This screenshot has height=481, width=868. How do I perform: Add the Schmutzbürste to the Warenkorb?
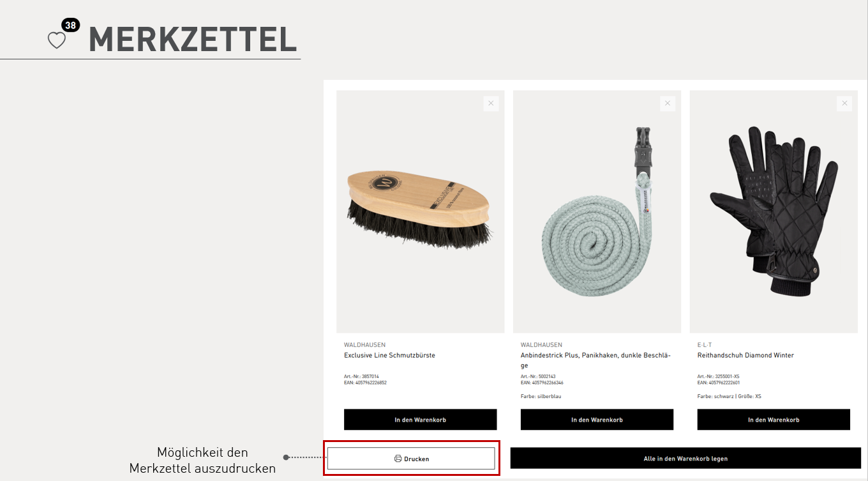point(420,420)
